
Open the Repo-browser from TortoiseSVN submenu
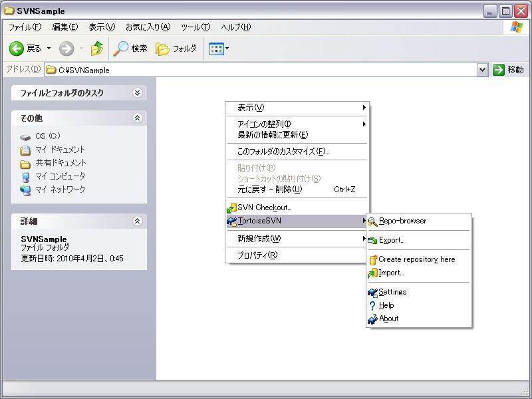[401, 220]
